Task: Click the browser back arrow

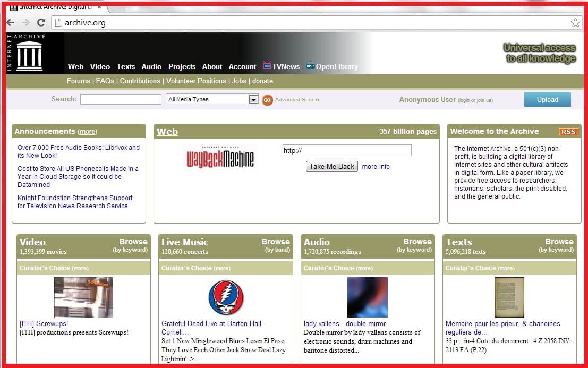Action: (11, 22)
